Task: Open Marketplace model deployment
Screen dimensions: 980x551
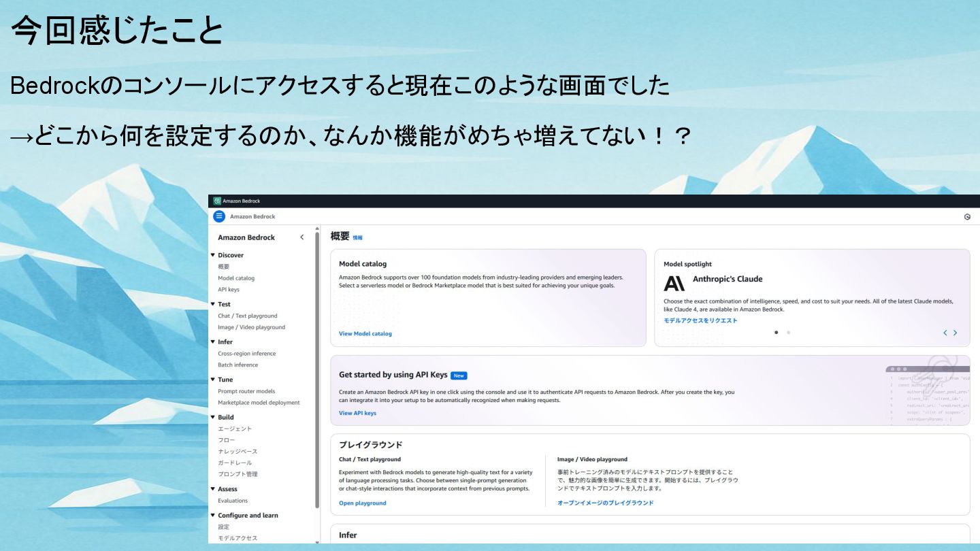Action: click(259, 403)
